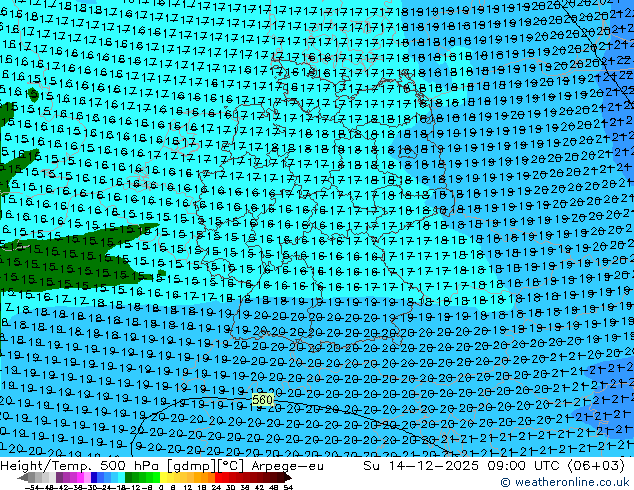
Task: Click the purple swatch in temperature legend
Action: pos(59,477)
